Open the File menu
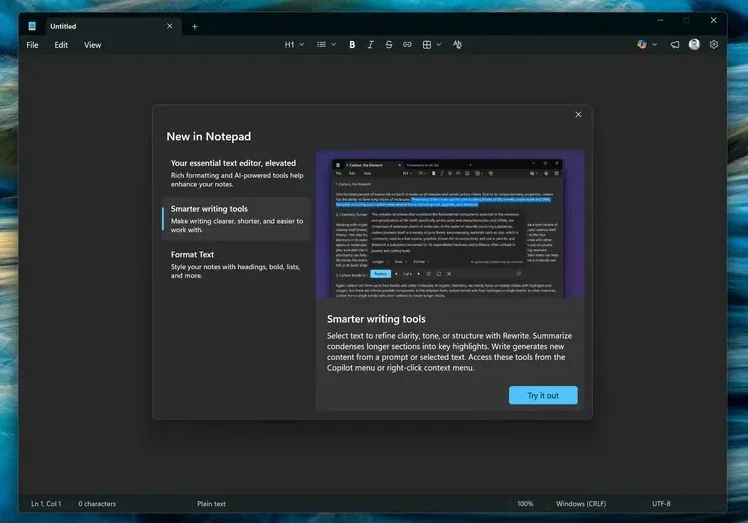 (x=32, y=45)
